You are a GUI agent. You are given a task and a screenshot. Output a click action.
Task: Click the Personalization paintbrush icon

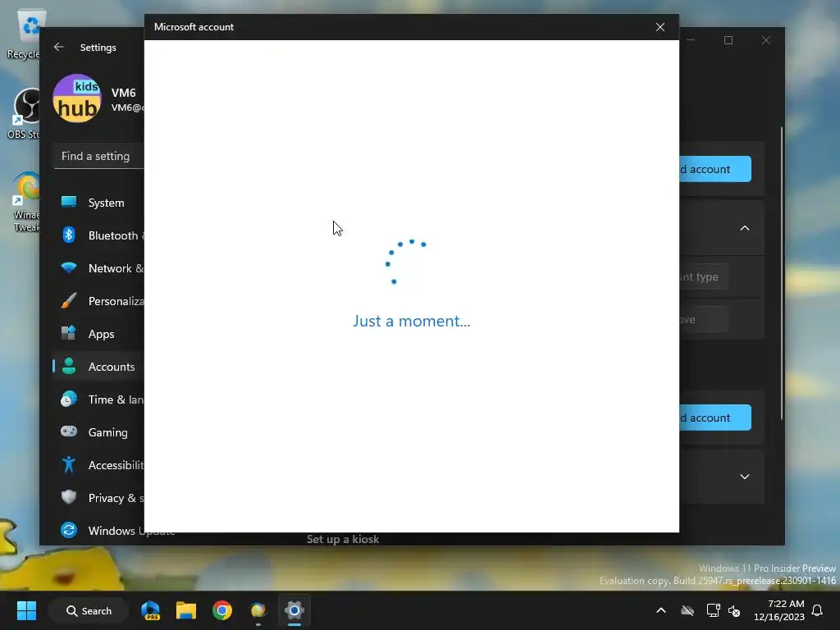(x=69, y=300)
